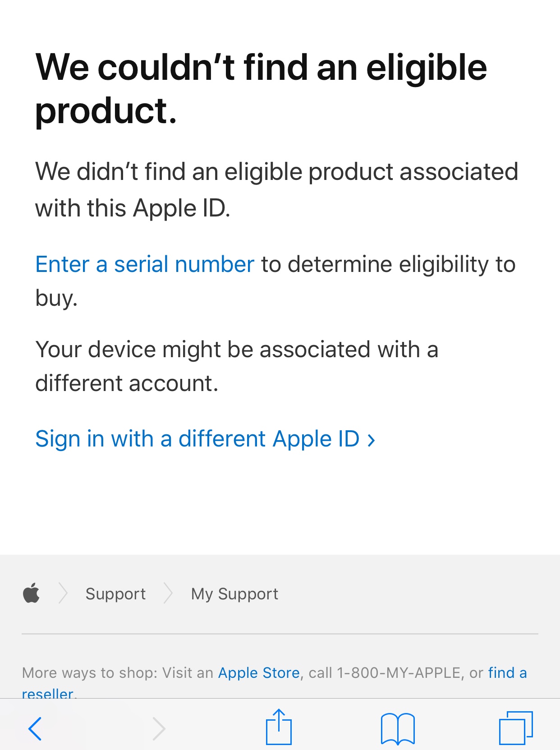This screenshot has width=560, height=750.
Task: Click chevron after different Apple ID
Action: (x=372, y=440)
